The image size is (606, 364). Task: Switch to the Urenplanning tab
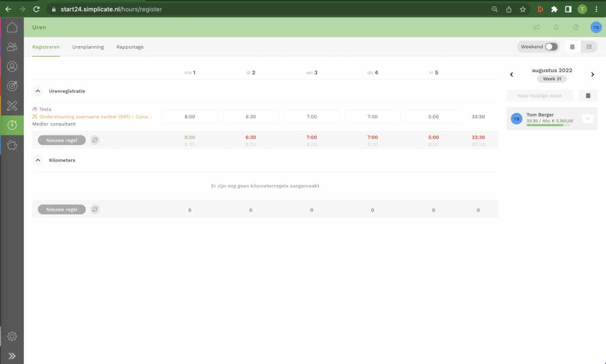88,47
